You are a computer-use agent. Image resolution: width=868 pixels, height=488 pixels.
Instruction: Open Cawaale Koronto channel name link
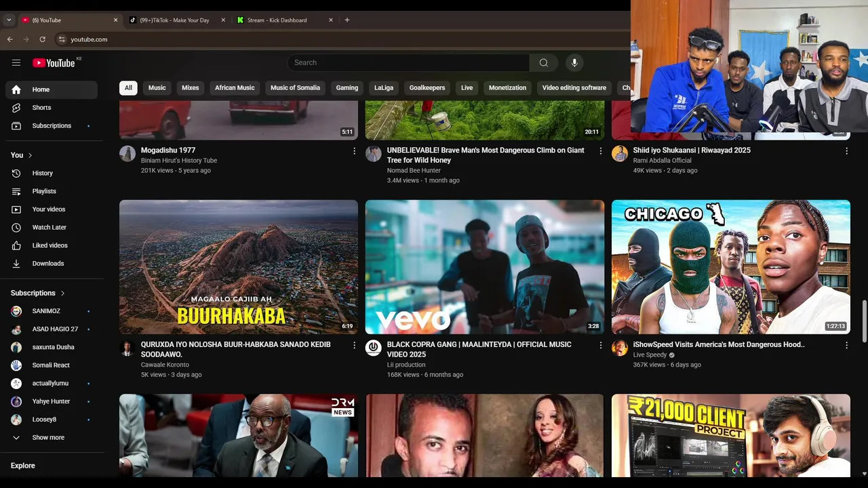click(165, 365)
